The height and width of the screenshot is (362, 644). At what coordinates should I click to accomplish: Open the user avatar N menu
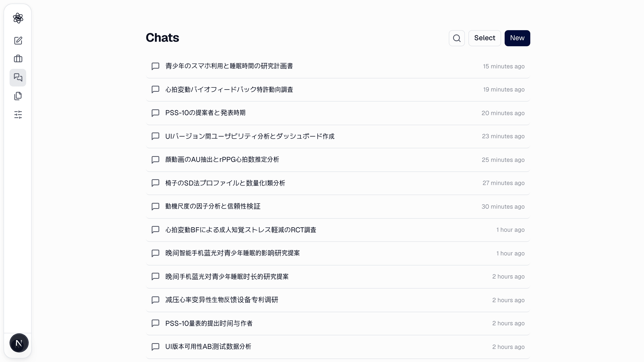19,343
